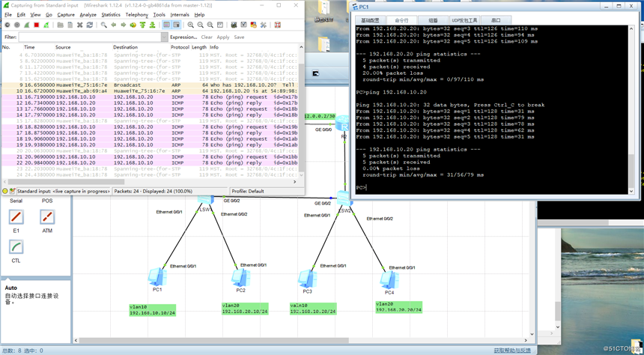644x355 pixels.
Task: Go forward in packet history arrow
Action: pyautogui.click(x=124, y=25)
